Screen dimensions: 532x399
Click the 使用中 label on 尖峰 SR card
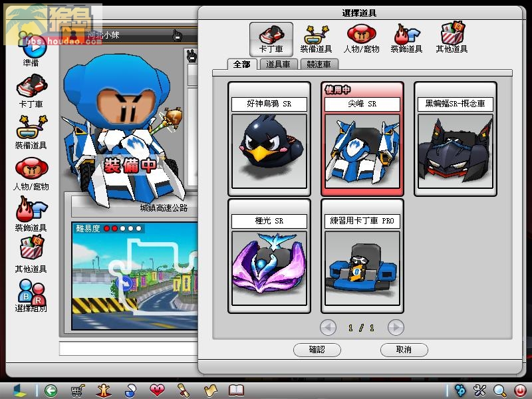tap(338, 90)
